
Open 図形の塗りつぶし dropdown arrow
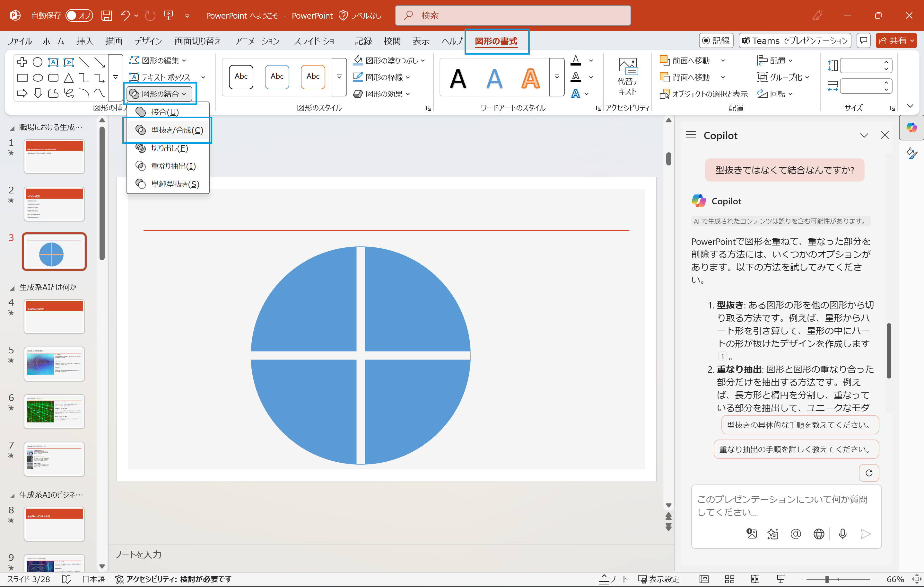[423, 60]
